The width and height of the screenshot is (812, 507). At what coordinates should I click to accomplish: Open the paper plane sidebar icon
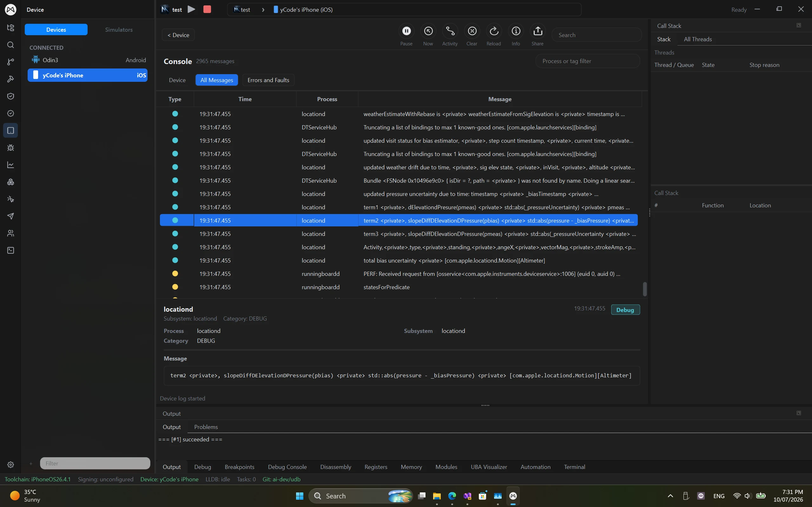(x=11, y=216)
